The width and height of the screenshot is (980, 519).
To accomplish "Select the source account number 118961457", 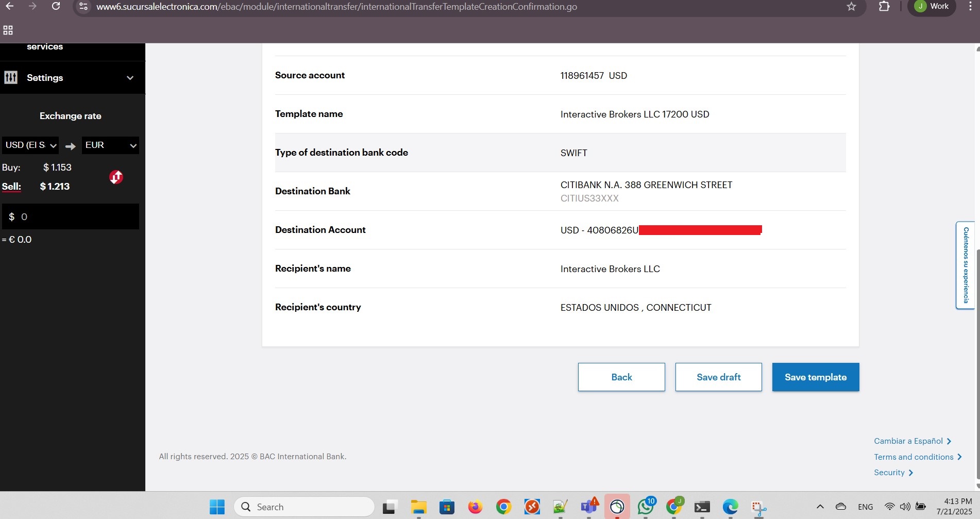I will tap(582, 76).
